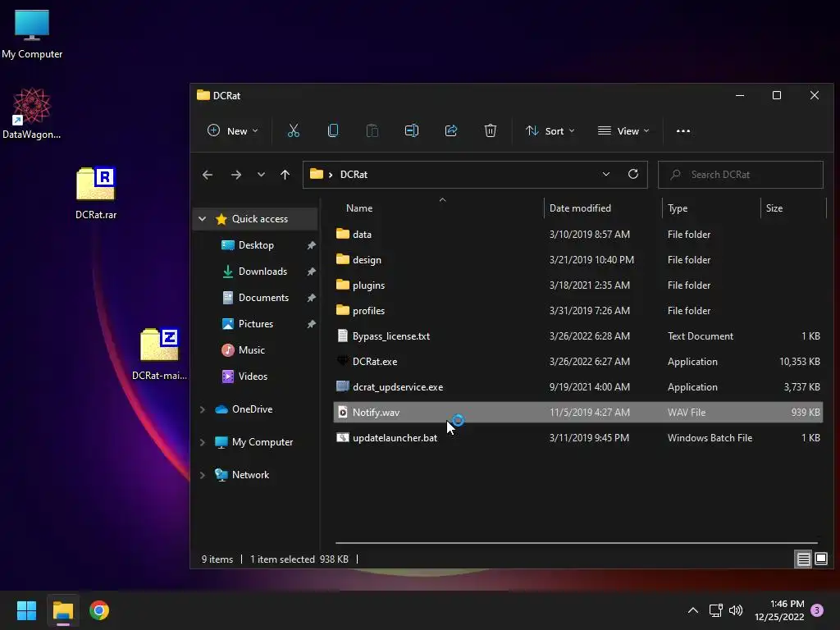Go up one folder level
Viewport: 840px width, 630px height.
pyautogui.click(x=285, y=175)
